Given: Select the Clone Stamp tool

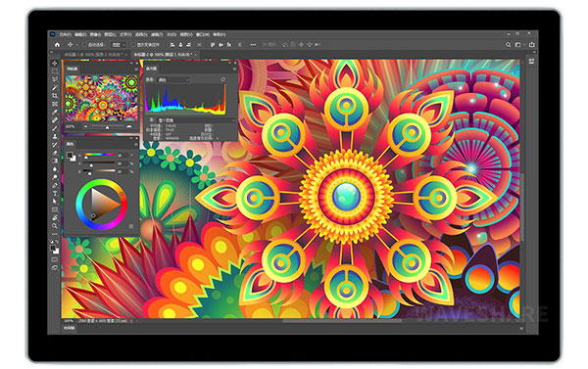Looking at the screenshot, I should [x=55, y=137].
